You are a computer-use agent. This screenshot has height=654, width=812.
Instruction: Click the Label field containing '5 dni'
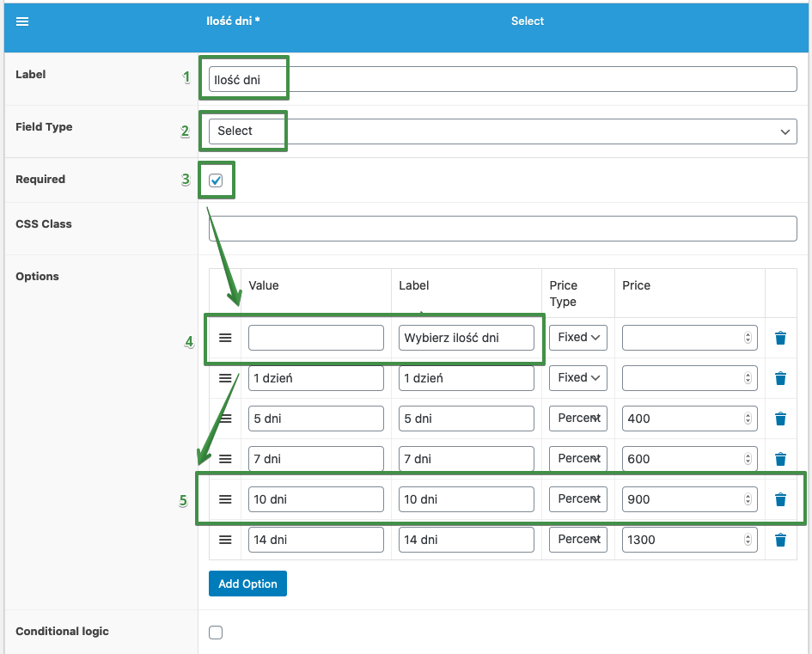pos(466,419)
